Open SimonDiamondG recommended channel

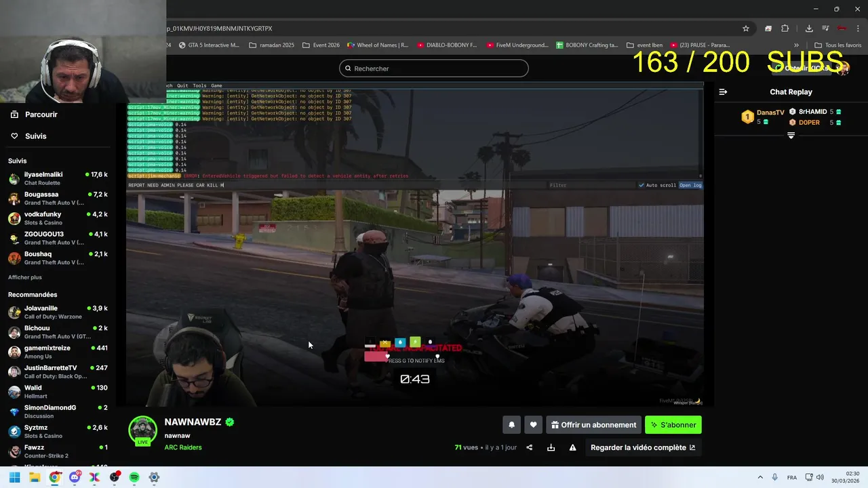click(58, 411)
